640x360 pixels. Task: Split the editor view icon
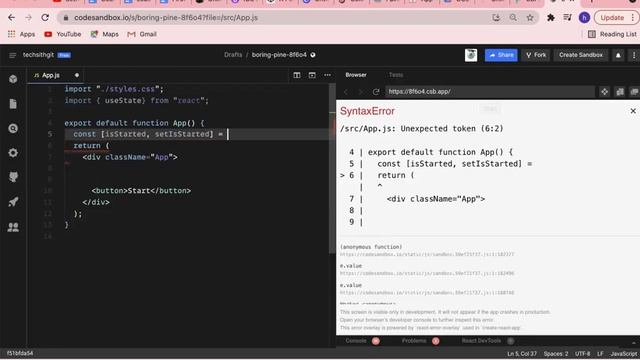tap(297, 75)
